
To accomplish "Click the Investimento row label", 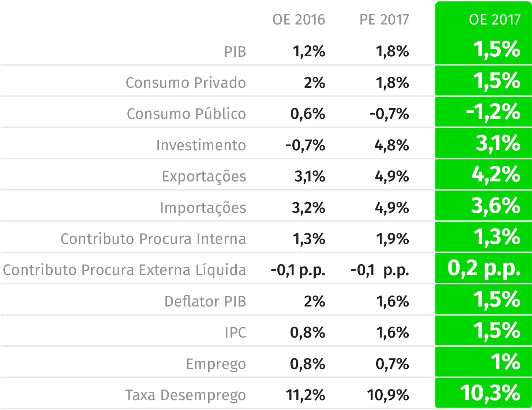I will tap(201, 146).
